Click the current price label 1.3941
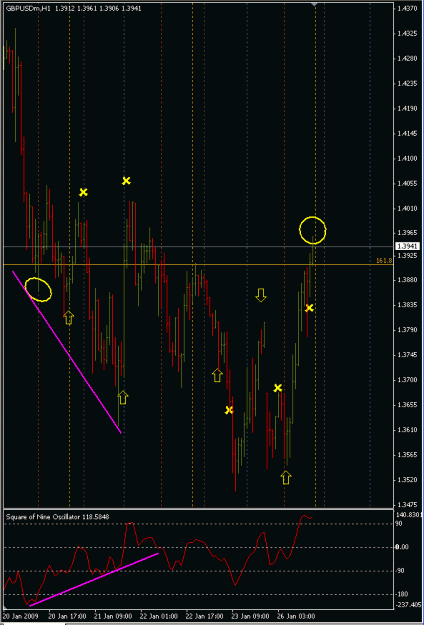This screenshot has height=625, width=424. tap(405, 246)
